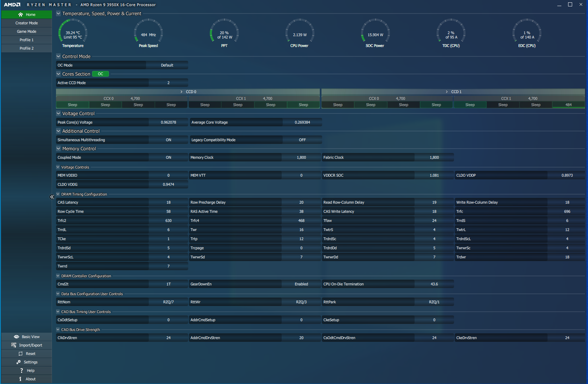
Task: Collapse the Control Mode section
Action: [58, 56]
